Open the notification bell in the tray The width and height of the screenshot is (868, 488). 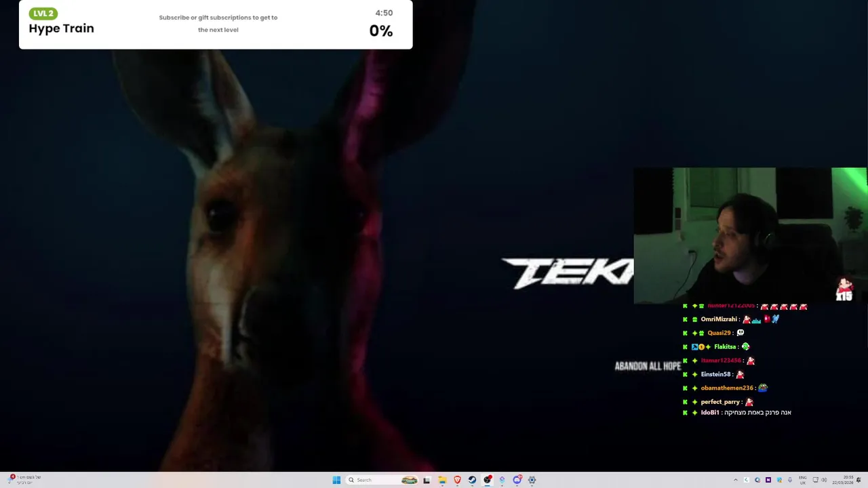click(x=859, y=480)
